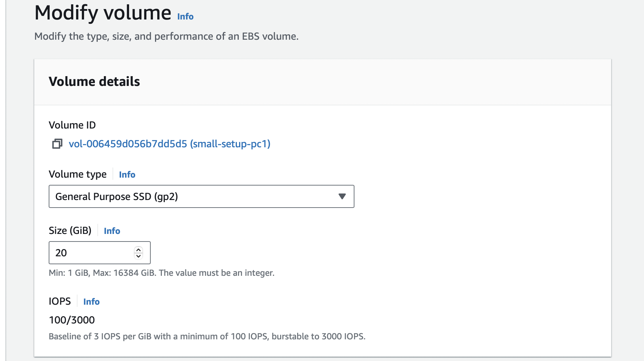
Task: Click the Volume ID field label
Action: point(72,125)
